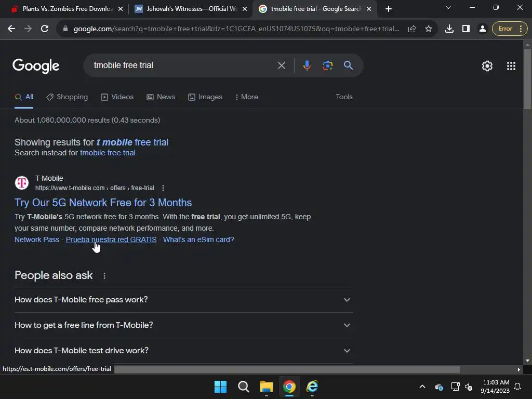Start voice search with microphone icon
532x399 pixels.
click(307, 65)
